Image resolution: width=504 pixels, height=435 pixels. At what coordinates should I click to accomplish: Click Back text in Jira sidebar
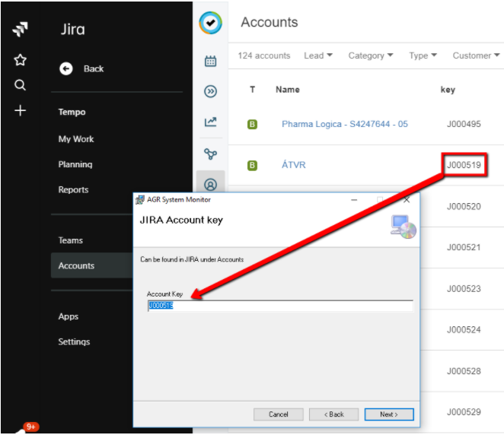point(94,68)
